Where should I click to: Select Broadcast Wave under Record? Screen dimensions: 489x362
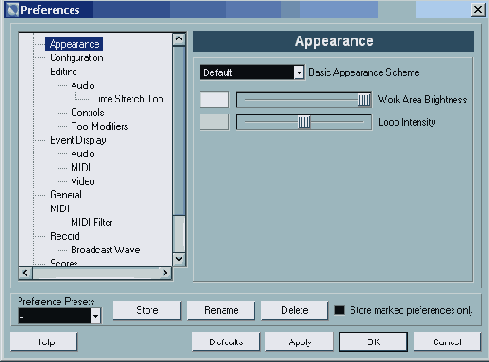pyautogui.click(x=106, y=250)
